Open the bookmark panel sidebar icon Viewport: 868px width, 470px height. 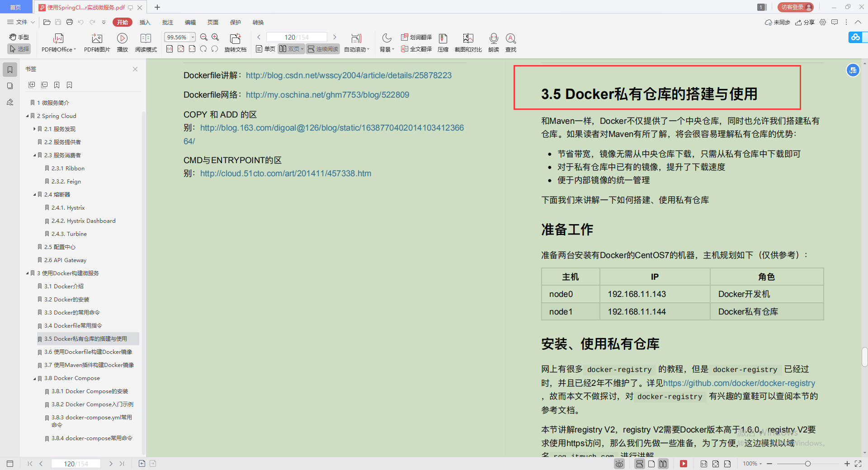click(x=10, y=70)
